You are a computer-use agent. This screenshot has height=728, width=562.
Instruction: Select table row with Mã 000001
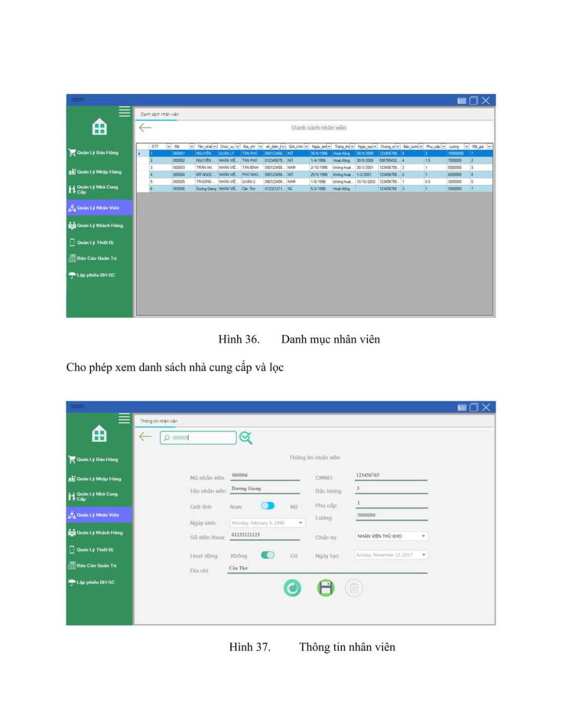(314, 154)
